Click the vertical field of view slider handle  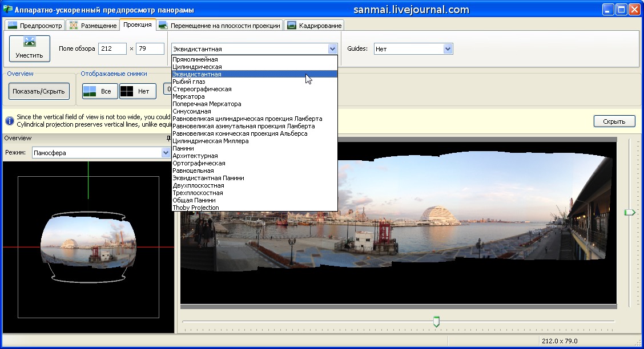tap(629, 212)
